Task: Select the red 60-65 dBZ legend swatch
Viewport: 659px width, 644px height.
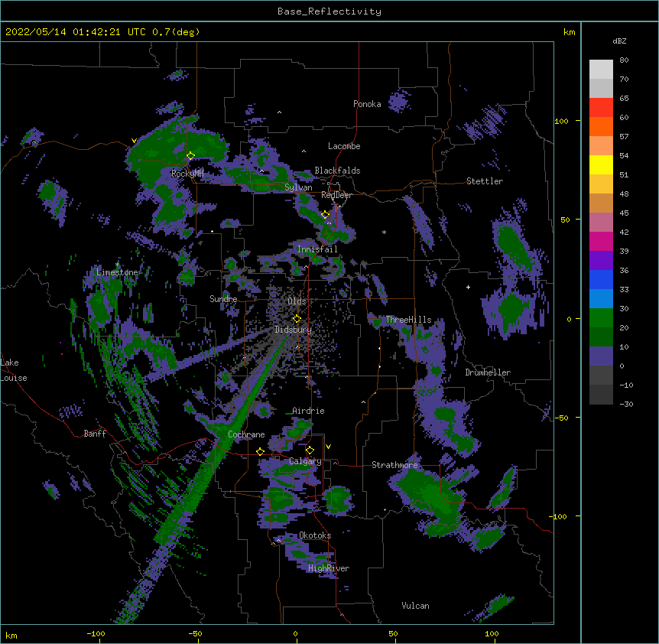Action: click(601, 108)
